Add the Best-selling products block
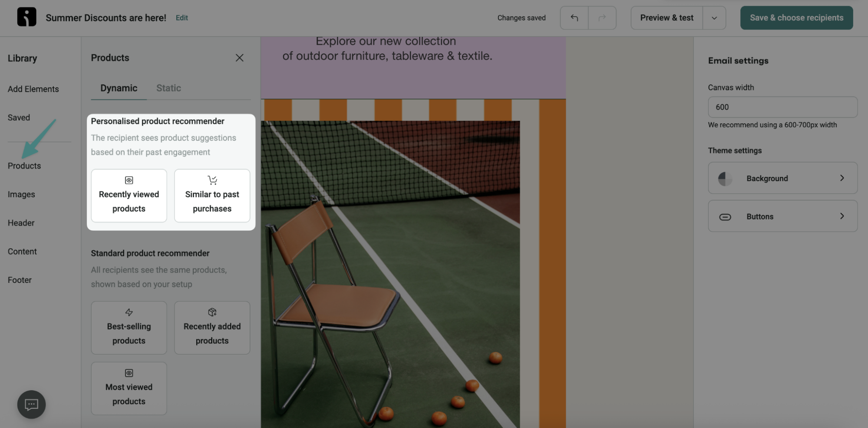This screenshot has height=428, width=868. click(129, 328)
